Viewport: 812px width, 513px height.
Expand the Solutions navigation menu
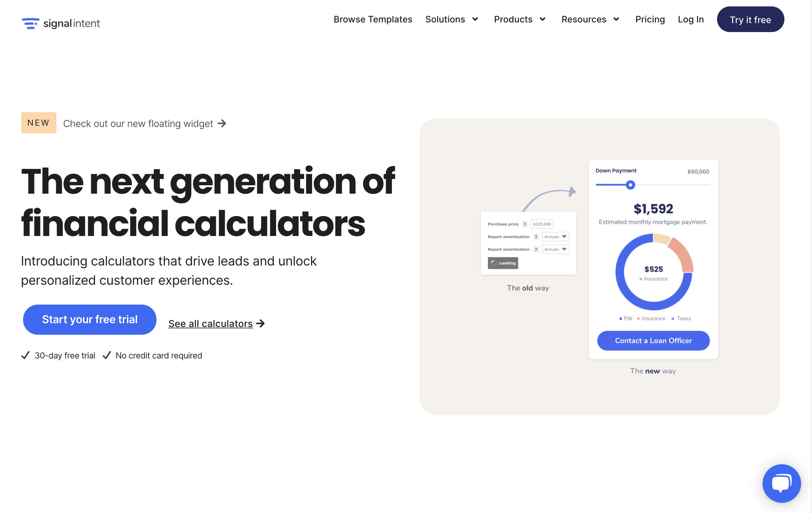click(x=451, y=20)
